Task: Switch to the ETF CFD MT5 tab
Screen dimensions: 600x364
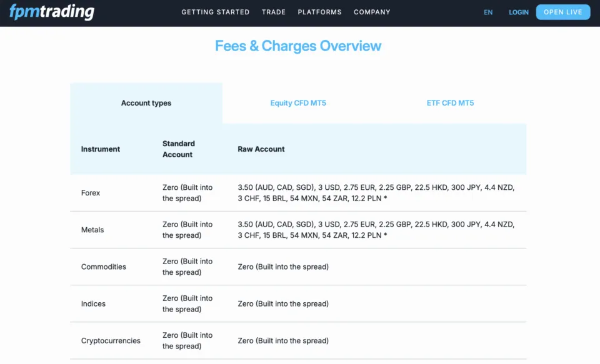Action: pos(450,103)
